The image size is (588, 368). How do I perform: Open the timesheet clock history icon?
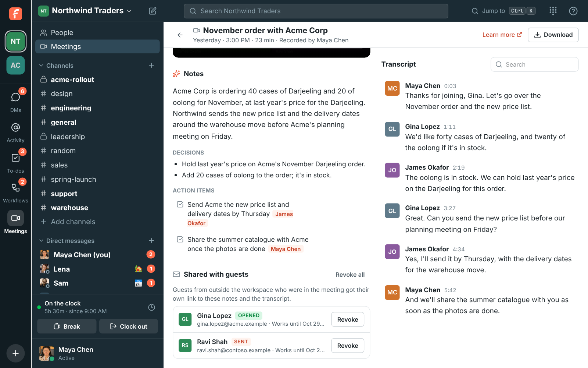pyautogui.click(x=151, y=307)
